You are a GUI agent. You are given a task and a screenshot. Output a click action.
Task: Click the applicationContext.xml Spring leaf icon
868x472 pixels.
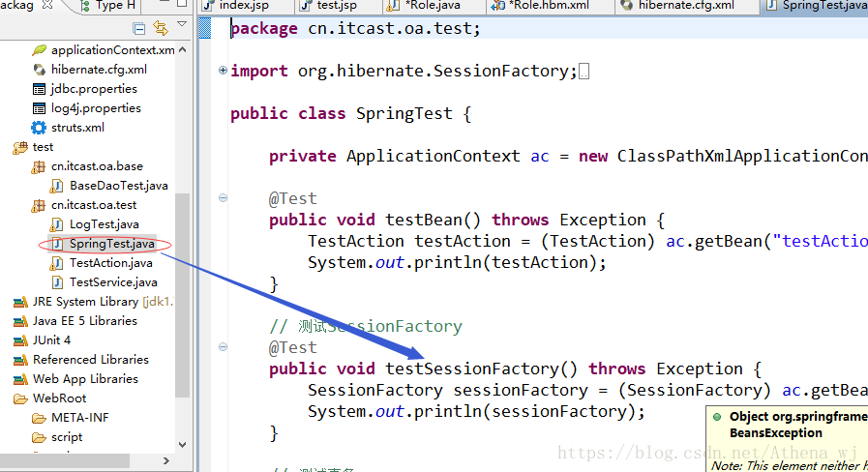(40, 50)
